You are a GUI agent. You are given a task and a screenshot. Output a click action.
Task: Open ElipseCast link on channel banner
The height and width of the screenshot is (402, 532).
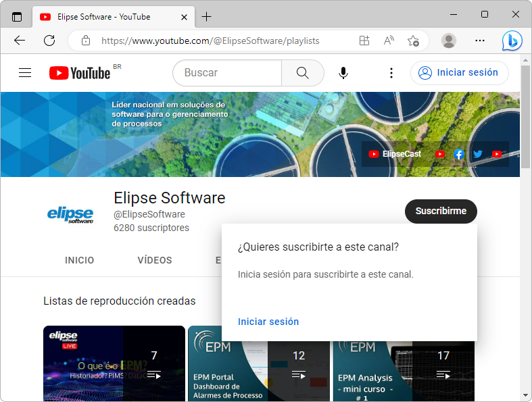[x=395, y=154]
